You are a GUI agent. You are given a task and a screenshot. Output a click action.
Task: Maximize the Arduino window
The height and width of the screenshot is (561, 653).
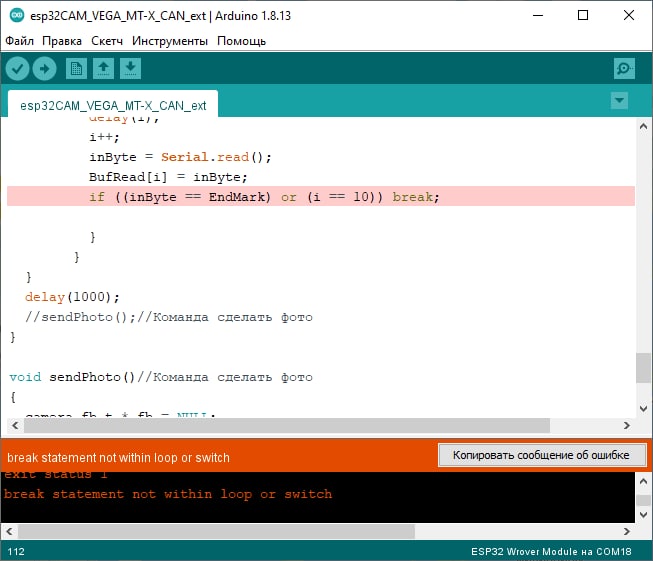click(583, 15)
